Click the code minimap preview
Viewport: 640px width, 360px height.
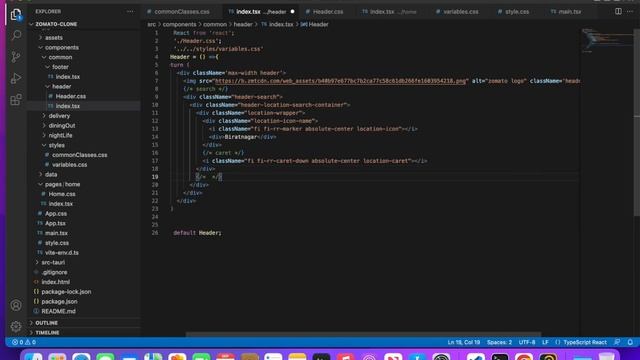pyautogui.click(x=607, y=41)
